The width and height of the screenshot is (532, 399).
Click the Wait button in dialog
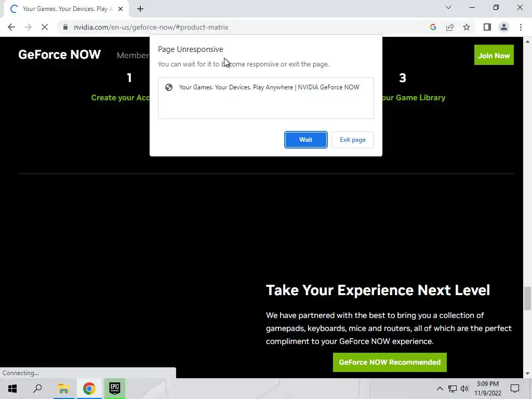click(305, 140)
